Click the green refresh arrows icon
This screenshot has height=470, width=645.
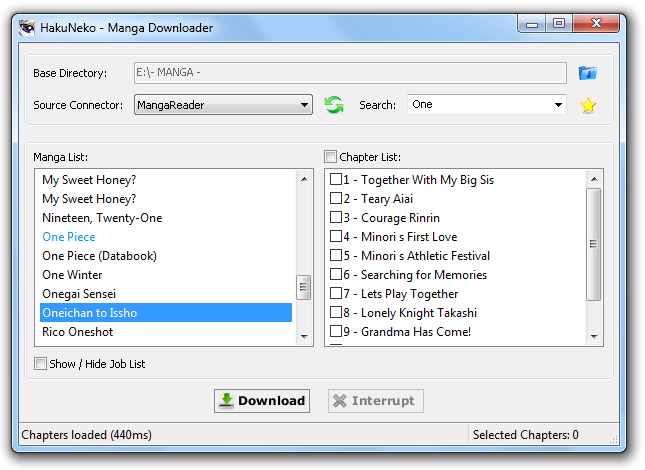(334, 105)
